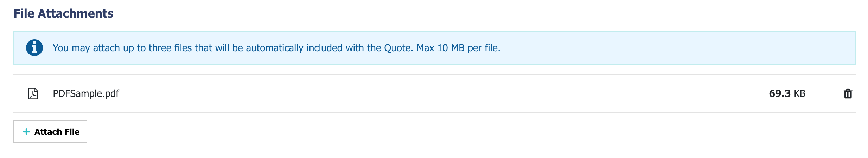Click the plus icon on Attach File
This screenshot has width=868, height=158.
pyautogui.click(x=26, y=132)
